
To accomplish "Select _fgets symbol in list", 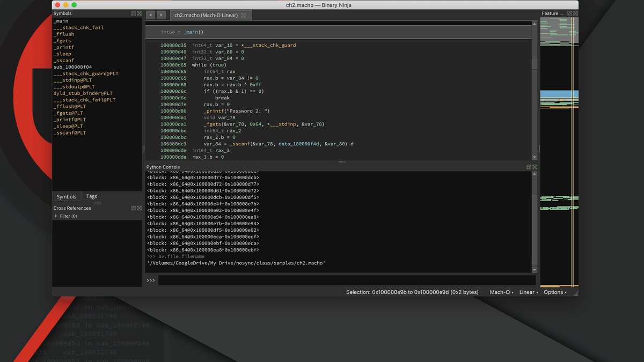I will click(62, 41).
